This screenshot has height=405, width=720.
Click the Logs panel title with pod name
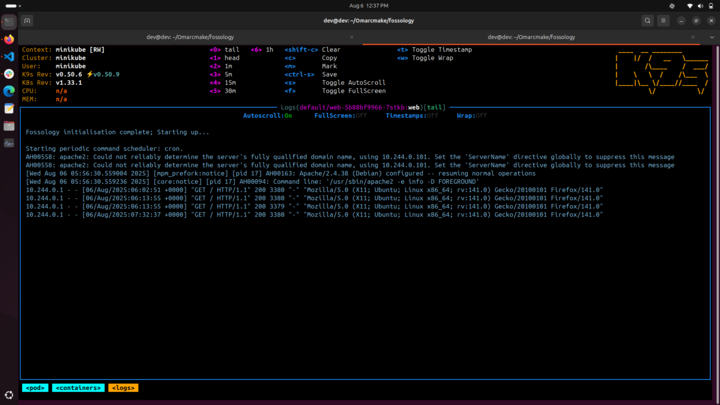(x=363, y=107)
